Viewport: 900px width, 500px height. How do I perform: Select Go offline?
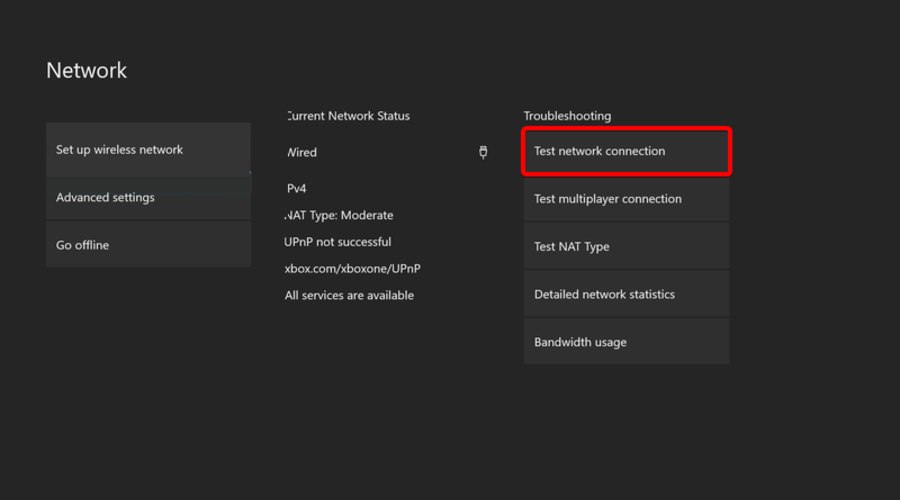pyautogui.click(x=149, y=245)
